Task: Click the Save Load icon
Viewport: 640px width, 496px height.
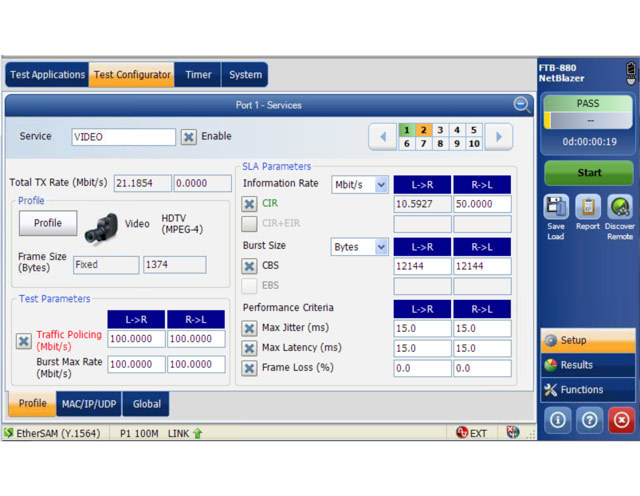Action: (x=556, y=207)
